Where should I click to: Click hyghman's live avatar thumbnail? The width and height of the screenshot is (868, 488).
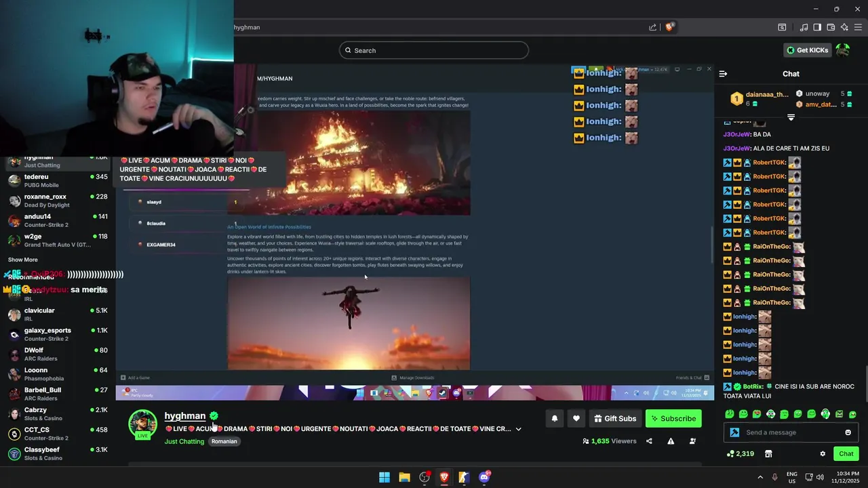click(x=143, y=424)
